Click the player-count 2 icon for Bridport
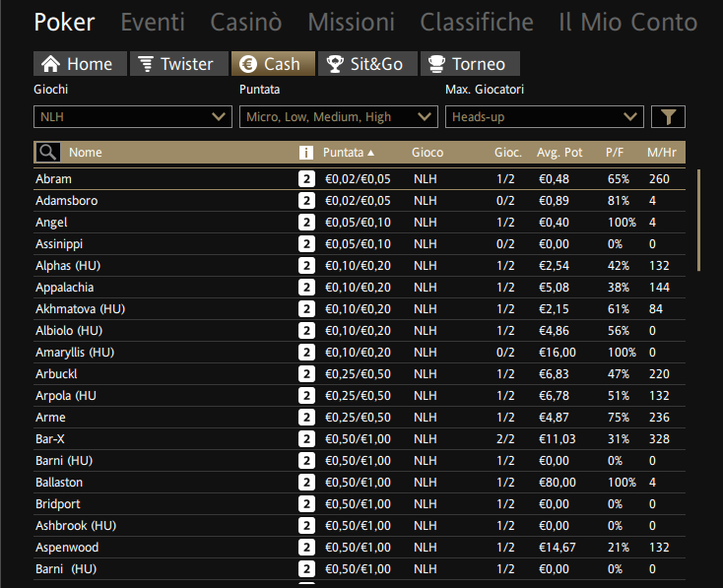This screenshot has width=723, height=588. [306, 504]
